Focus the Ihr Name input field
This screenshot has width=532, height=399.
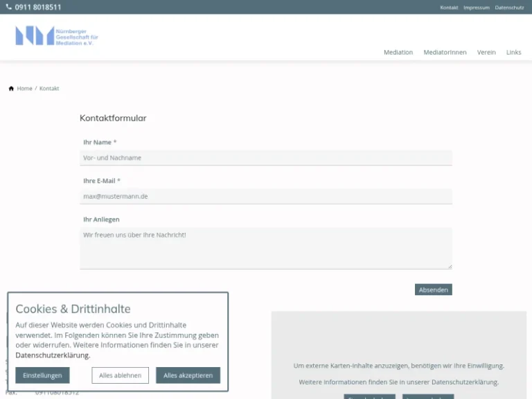click(266, 158)
